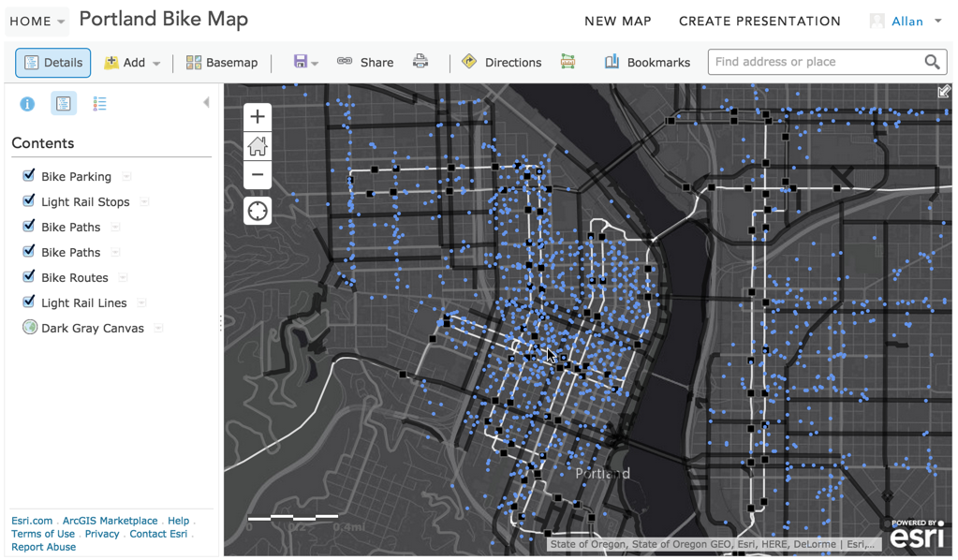The width and height of the screenshot is (958, 560).
Task: Collapse the side panel arrow
Action: [207, 103]
